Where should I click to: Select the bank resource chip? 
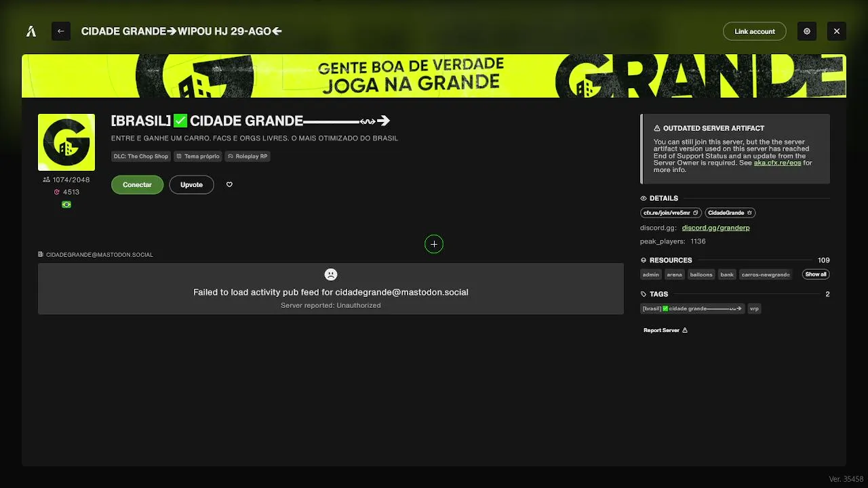click(x=727, y=274)
